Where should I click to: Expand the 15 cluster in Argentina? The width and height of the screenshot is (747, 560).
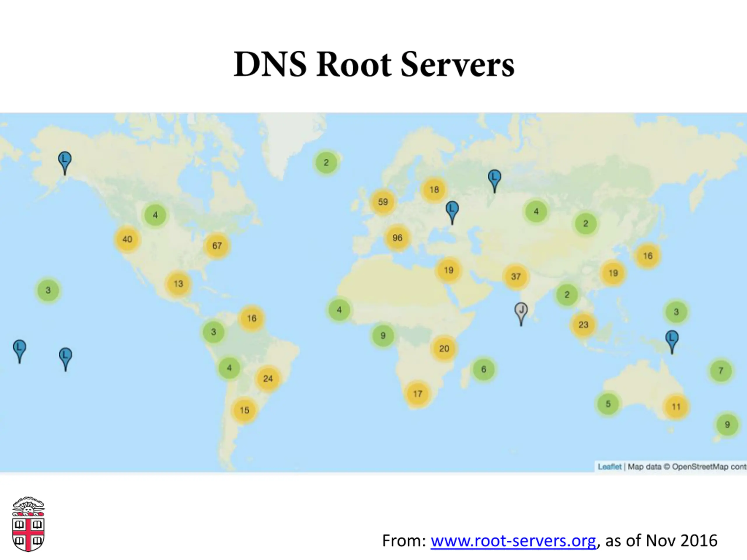pyautogui.click(x=244, y=410)
